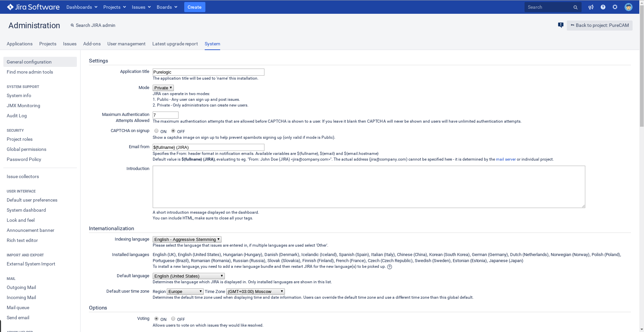Open the user profile avatar menu
The image size is (644, 332).
(x=629, y=7)
